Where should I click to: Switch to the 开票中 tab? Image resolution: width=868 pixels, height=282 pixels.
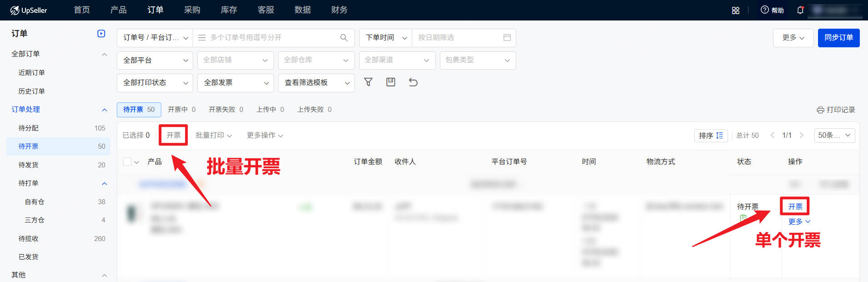182,110
